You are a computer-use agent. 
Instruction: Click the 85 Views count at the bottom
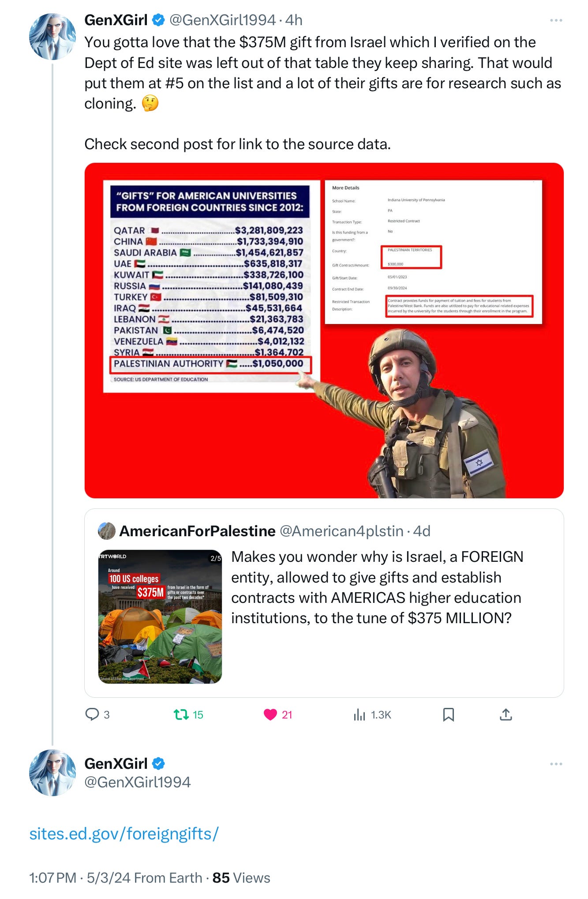point(241,877)
